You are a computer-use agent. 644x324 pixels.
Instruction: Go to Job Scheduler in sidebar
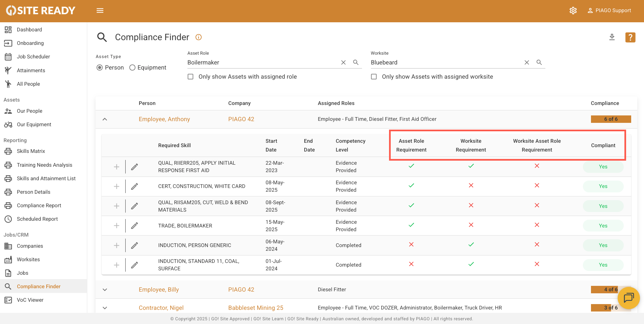point(33,57)
